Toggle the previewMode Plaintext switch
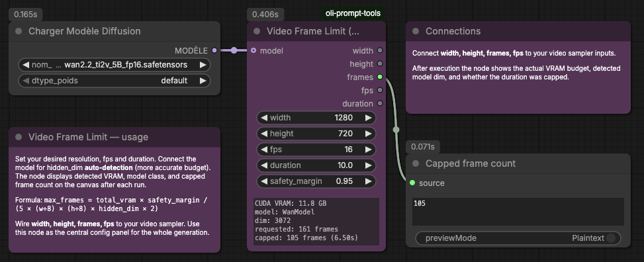Viewport: 644px width, 262px height. [x=518, y=238]
